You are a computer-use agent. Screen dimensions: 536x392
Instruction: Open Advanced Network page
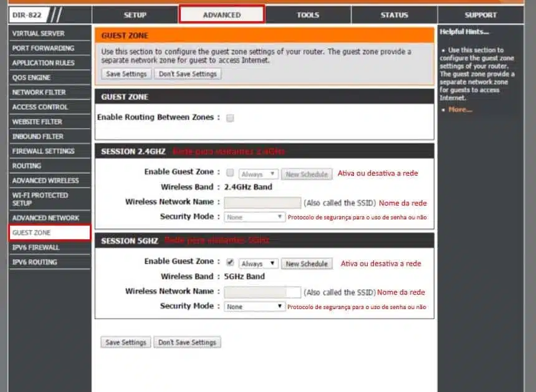point(50,218)
